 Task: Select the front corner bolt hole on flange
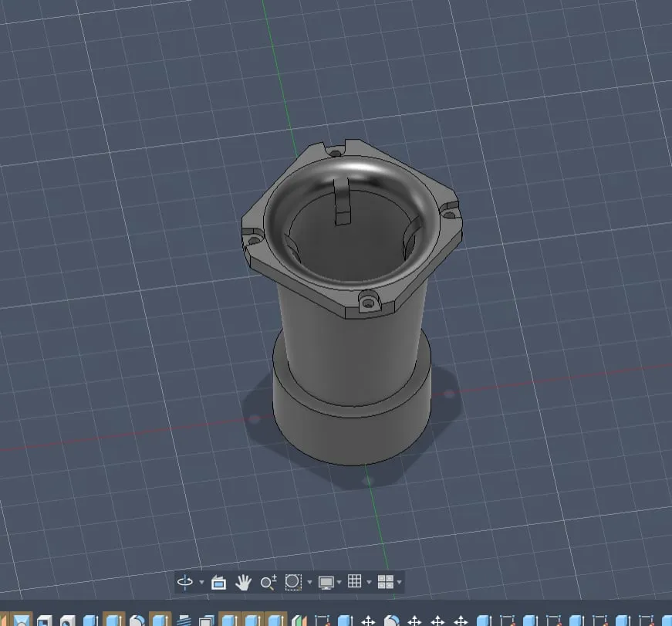click(x=369, y=303)
